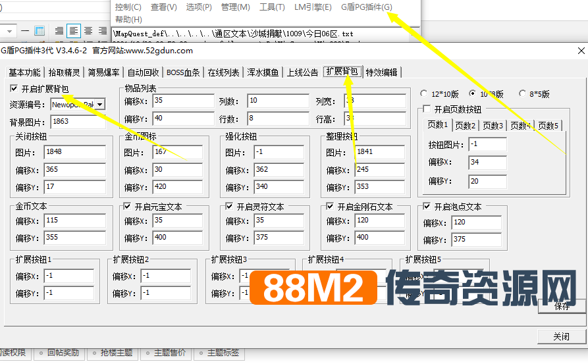This screenshot has height=364, width=588.
Task: Open the 控制(C) menu
Action: click(x=128, y=7)
